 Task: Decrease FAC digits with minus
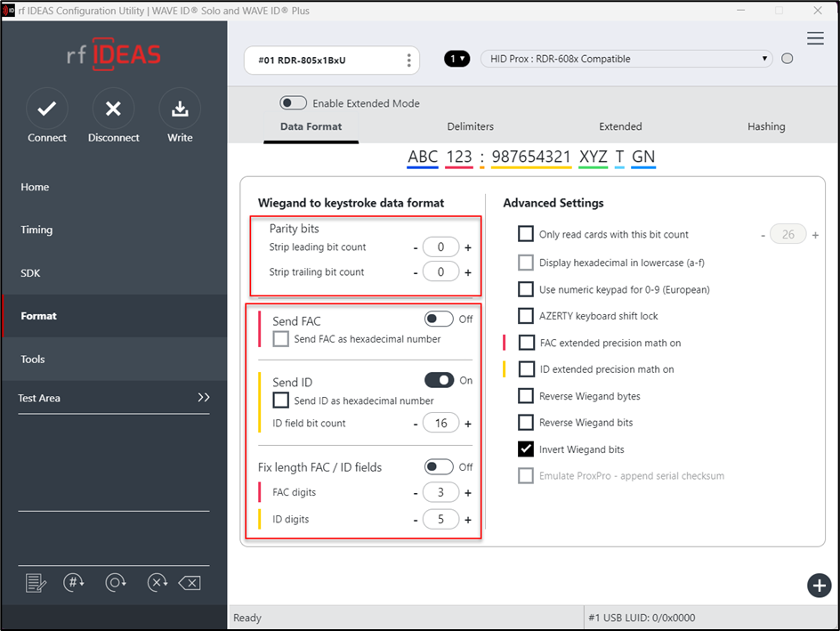coord(416,493)
